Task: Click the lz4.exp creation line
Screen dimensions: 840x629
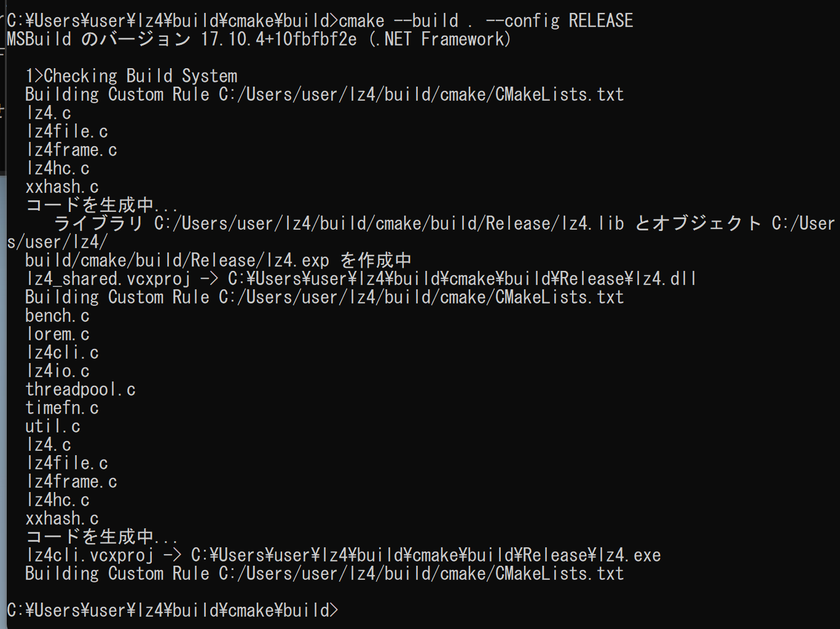Action: tap(218, 260)
